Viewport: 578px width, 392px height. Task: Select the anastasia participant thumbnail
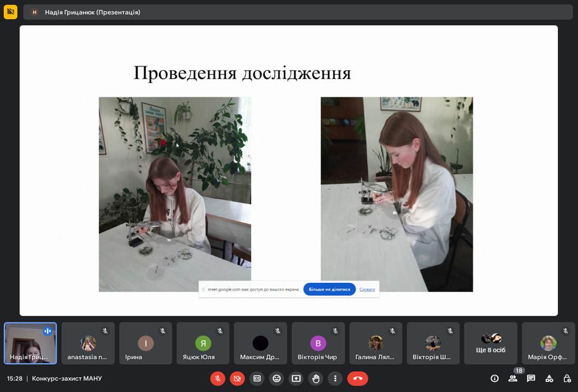coord(88,343)
